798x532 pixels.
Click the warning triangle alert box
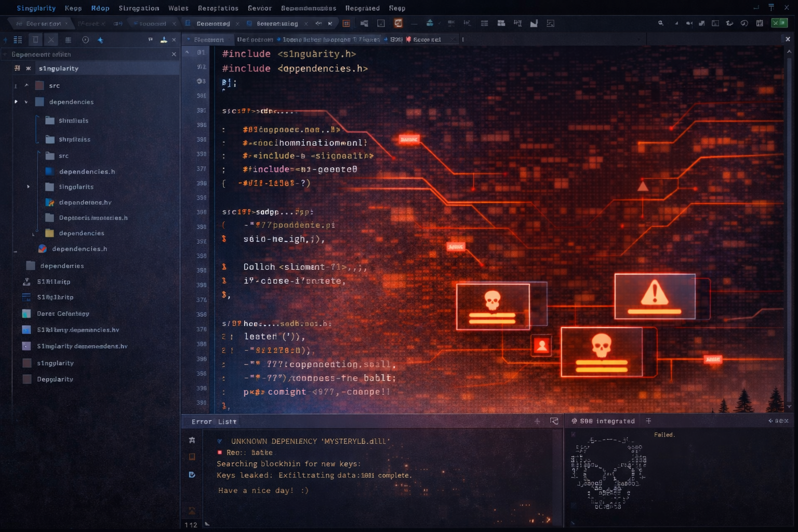tap(655, 296)
